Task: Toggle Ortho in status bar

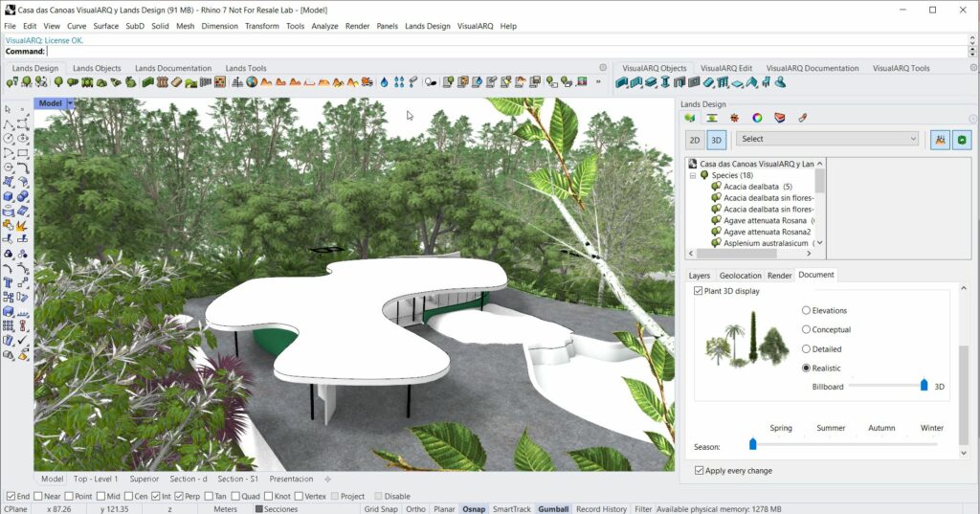Action: click(x=415, y=509)
